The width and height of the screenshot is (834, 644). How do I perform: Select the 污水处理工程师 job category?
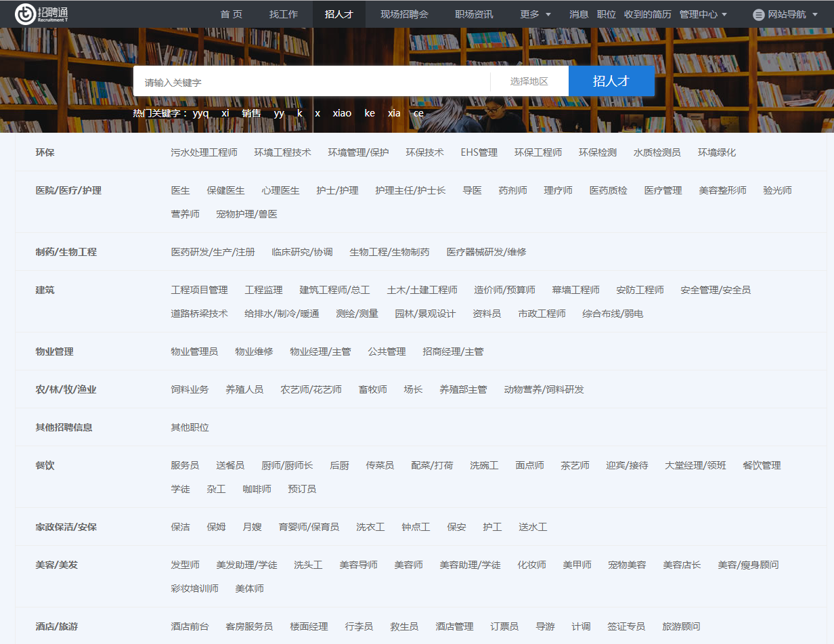(204, 152)
